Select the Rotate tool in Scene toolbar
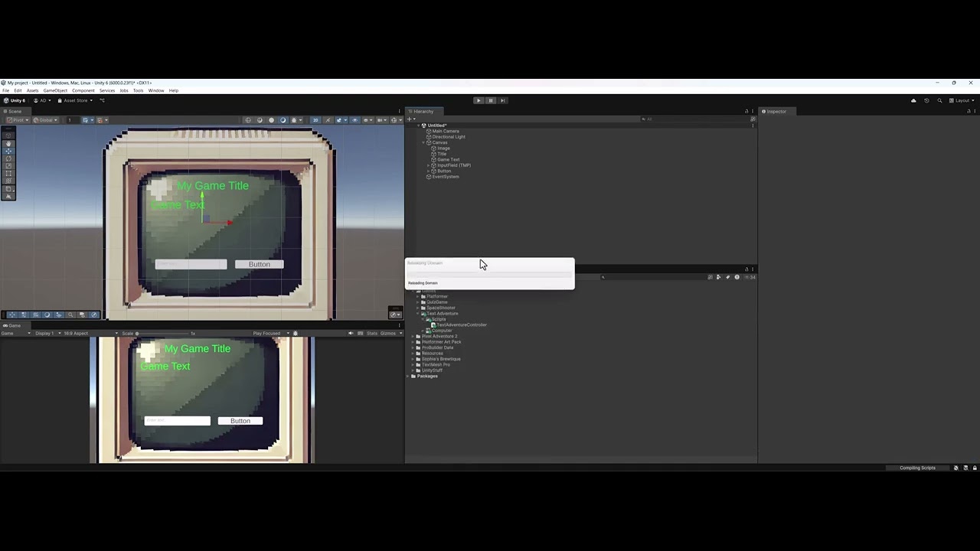The image size is (980, 551). (9, 158)
